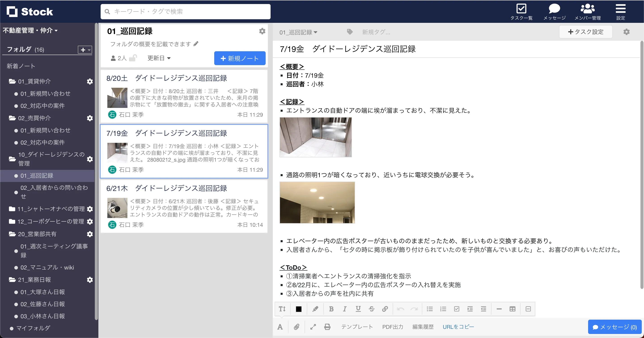
Task: Open the 更新日 sort dropdown
Action: click(x=159, y=58)
